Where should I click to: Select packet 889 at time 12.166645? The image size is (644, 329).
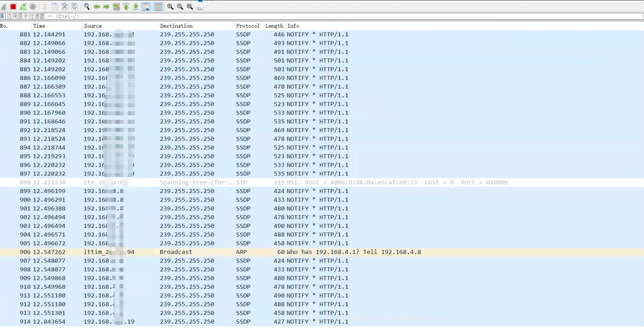click(322, 104)
